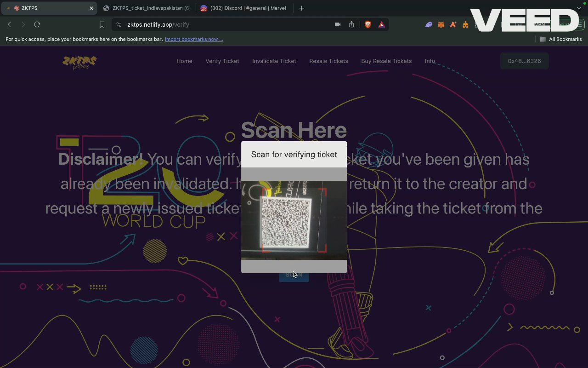Open the Invalidate Ticket nav item
Screen dimensions: 588x368
pyautogui.click(x=274, y=61)
